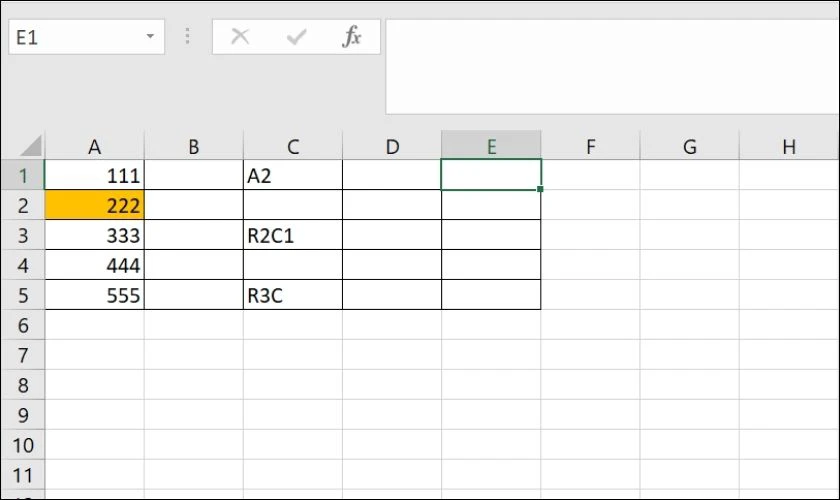Select row 2 header

22,205
